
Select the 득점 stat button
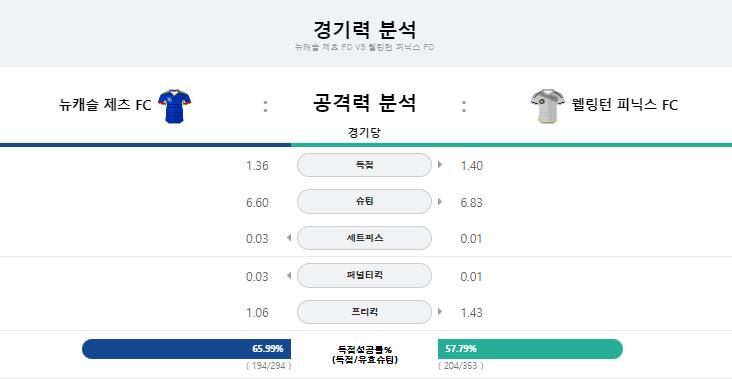[364, 165]
